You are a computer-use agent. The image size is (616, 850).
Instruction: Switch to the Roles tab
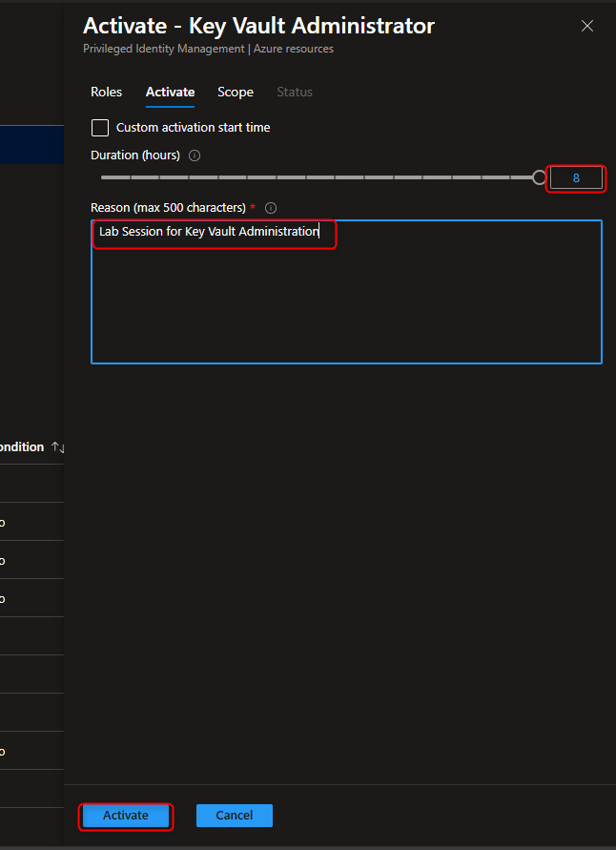tap(106, 93)
